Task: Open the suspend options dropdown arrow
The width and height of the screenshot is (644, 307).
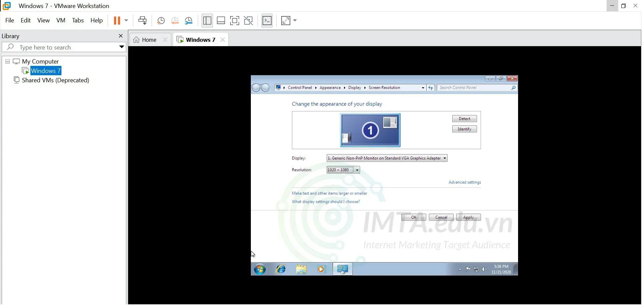Action: point(126,20)
